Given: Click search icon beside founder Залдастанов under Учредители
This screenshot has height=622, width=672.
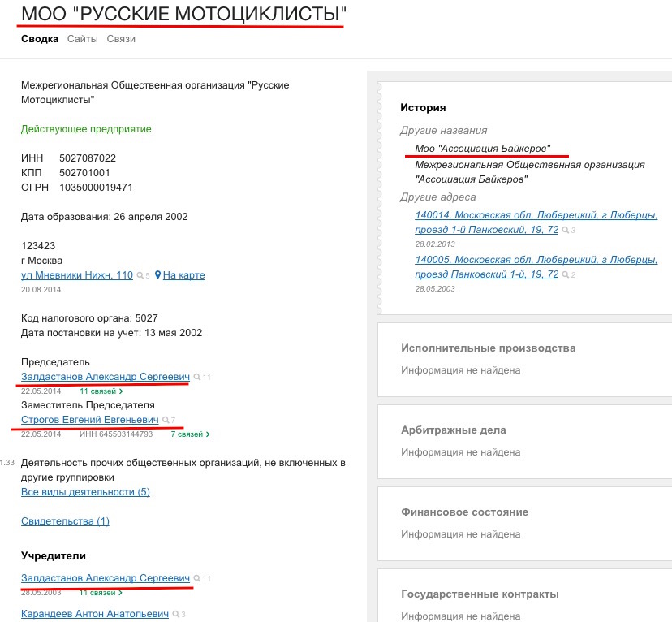Looking at the screenshot, I should pos(197,578).
